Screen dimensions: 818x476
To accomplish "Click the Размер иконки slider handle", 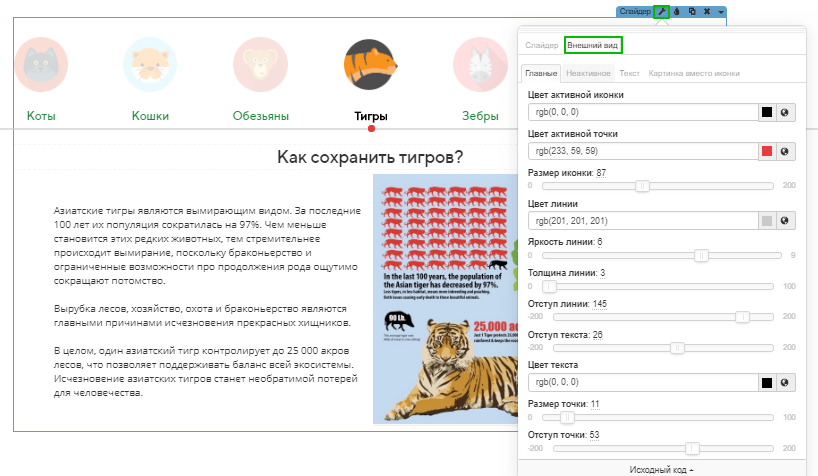I will tap(643, 186).
